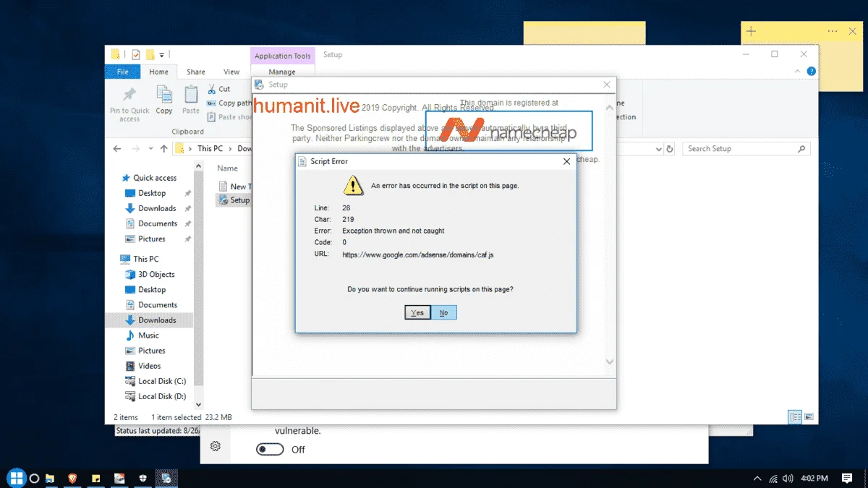
Task: Open the Manage tab under Application Tools
Action: pyautogui.click(x=282, y=72)
